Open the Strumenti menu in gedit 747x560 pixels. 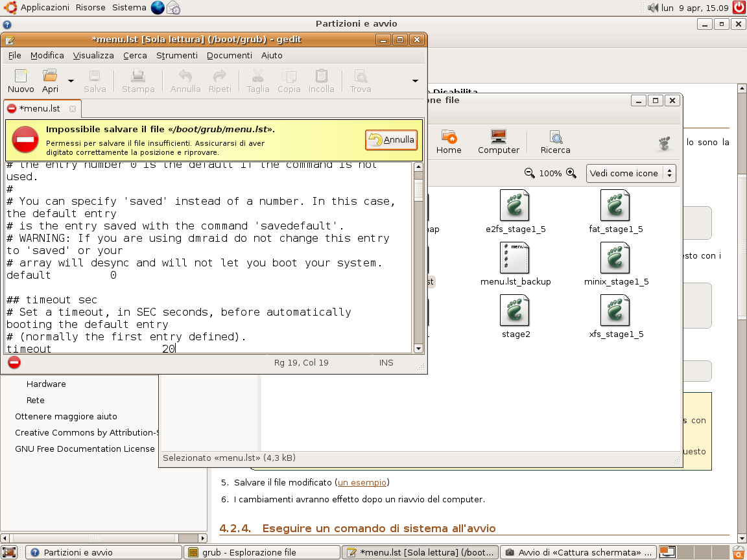[x=176, y=56]
